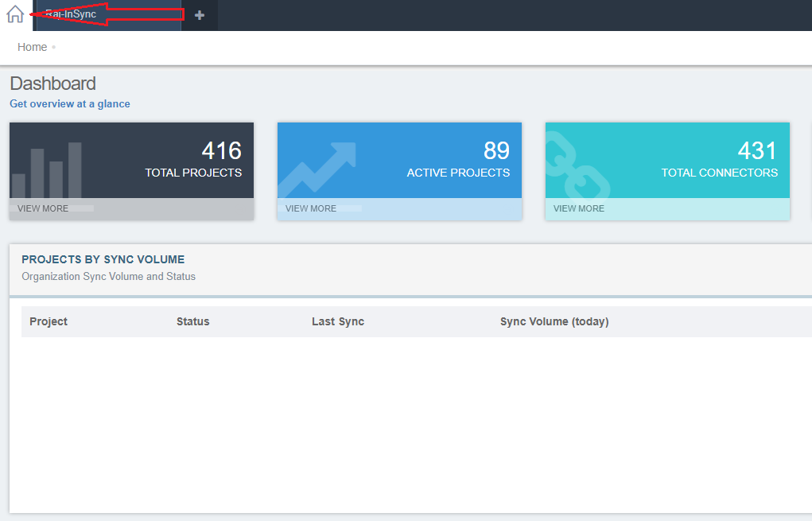Click the Home breadcrumb link
This screenshot has height=521, width=812.
coord(33,47)
